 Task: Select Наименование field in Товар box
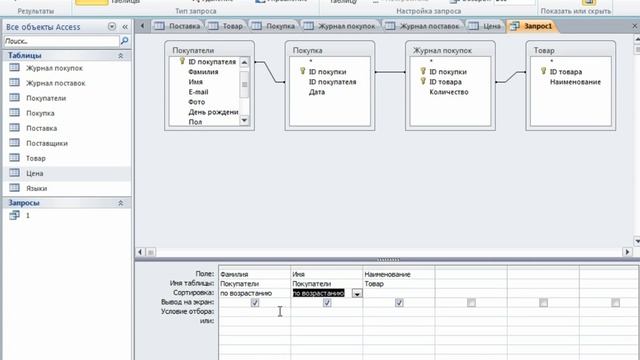575,82
